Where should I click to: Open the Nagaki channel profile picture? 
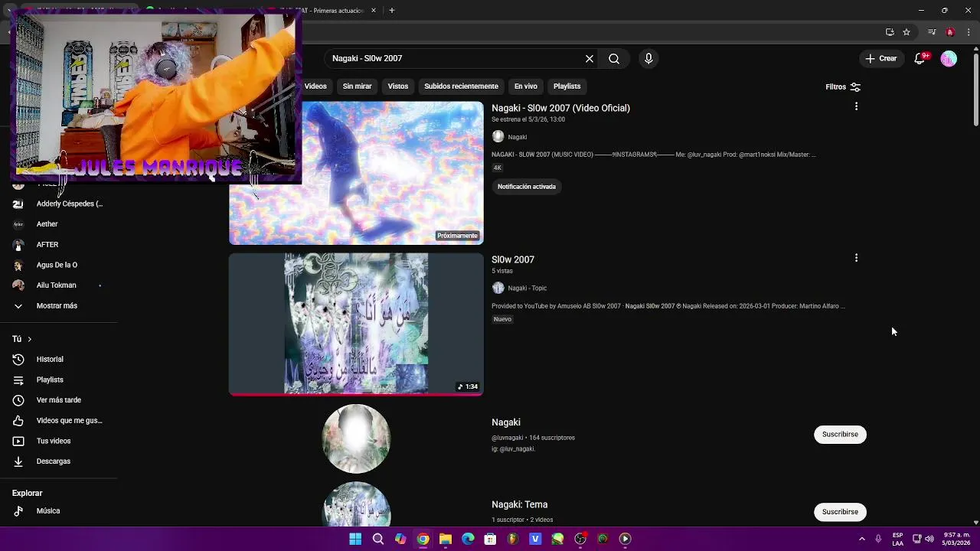[356, 439]
